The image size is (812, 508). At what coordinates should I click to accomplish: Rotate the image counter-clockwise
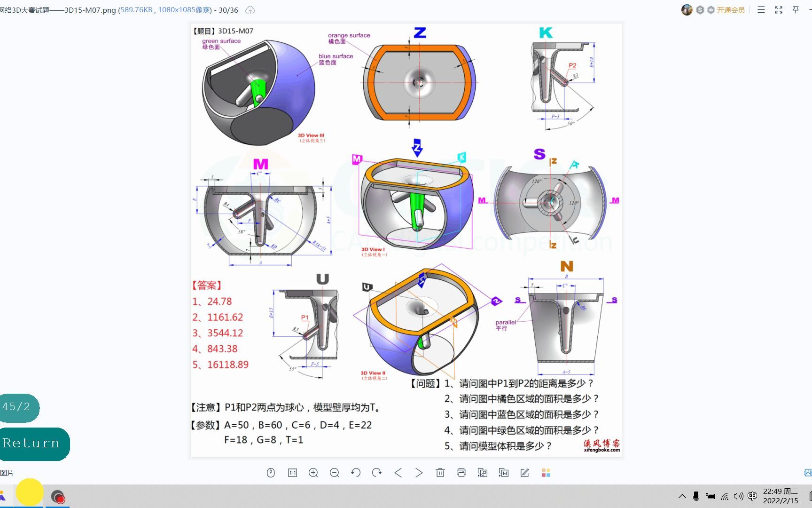click(x=356, y=473)
